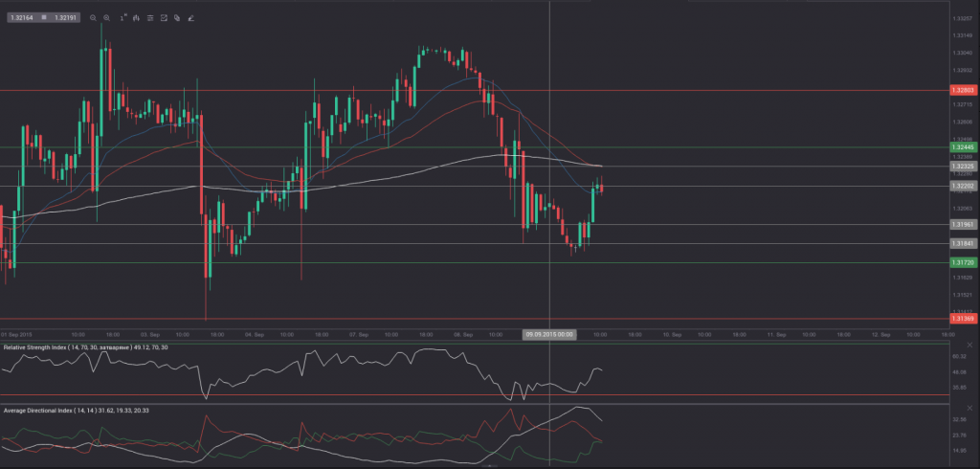Click the 01 Sep 2015 date on time axis

click(x=17, y=335)
